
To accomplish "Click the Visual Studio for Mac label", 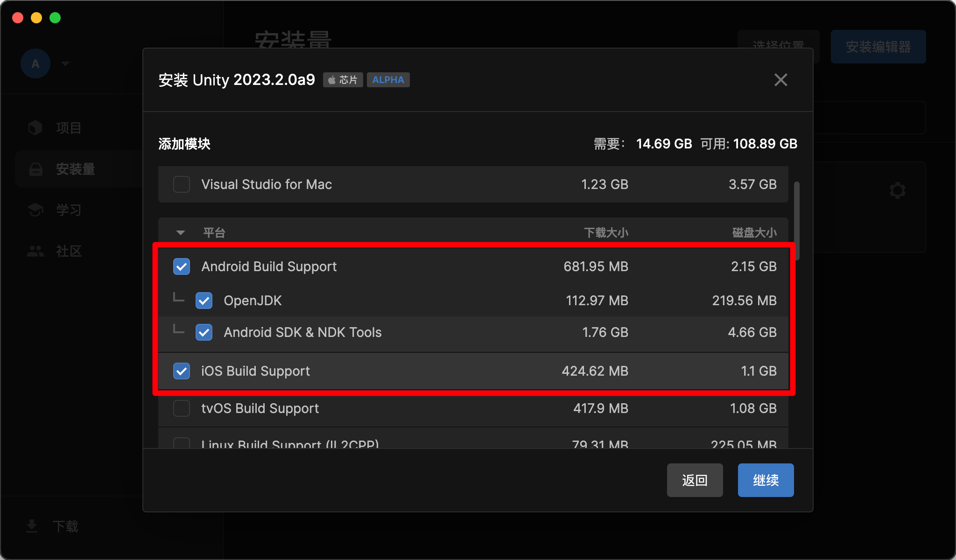I will pyautogui.click(x=267, y=184).
